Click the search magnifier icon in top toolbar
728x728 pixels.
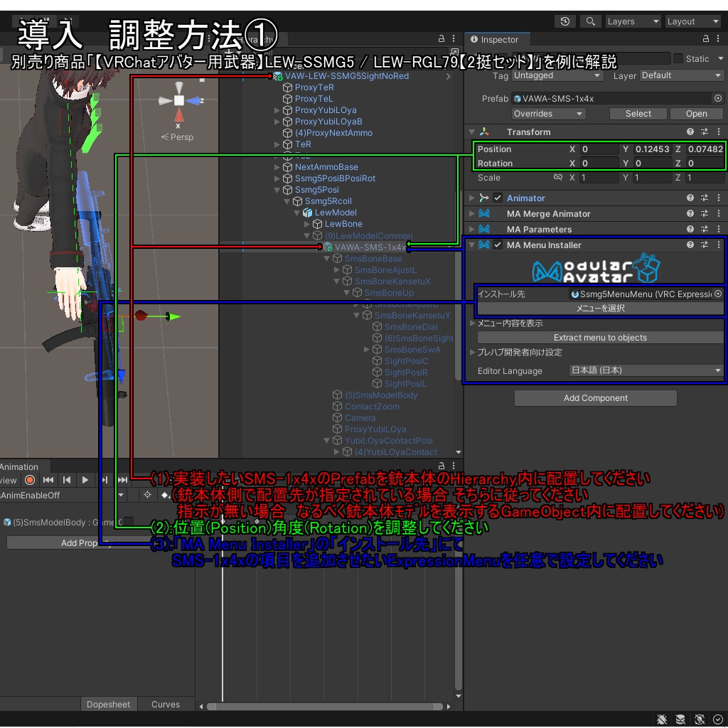coord(590,21)
